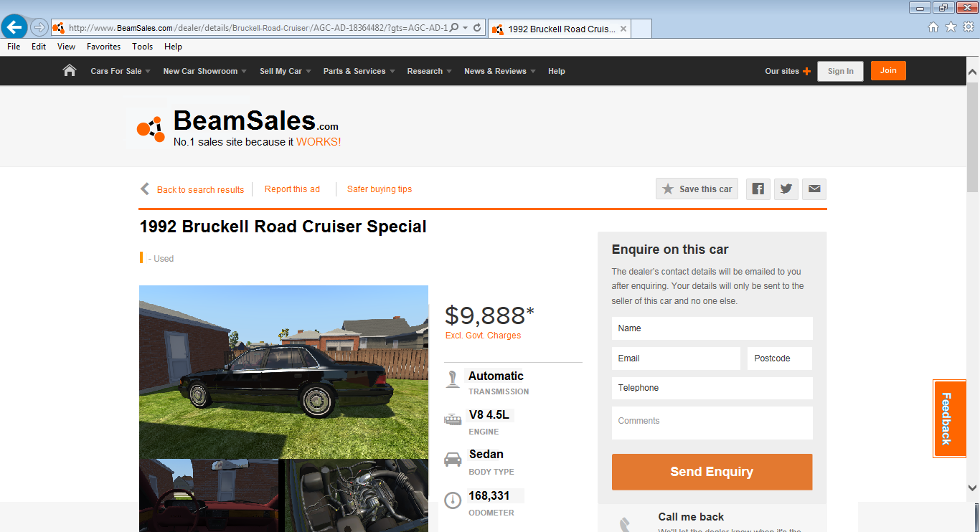
Task: Follow the Back to search results link
Action: point(200,190)
